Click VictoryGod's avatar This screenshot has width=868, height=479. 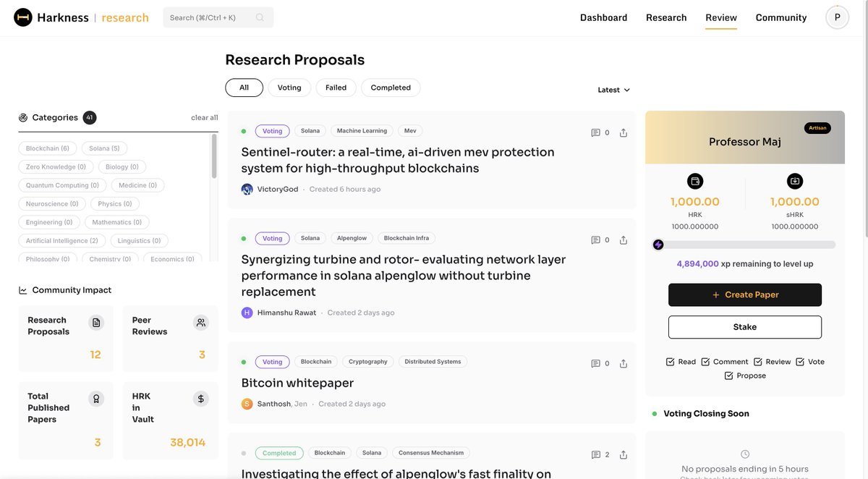247,189
